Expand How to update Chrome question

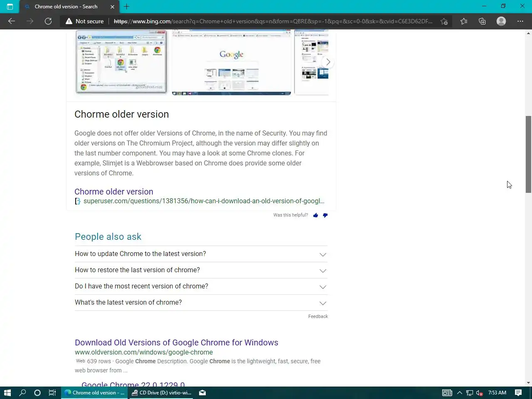tap(201, 254)
